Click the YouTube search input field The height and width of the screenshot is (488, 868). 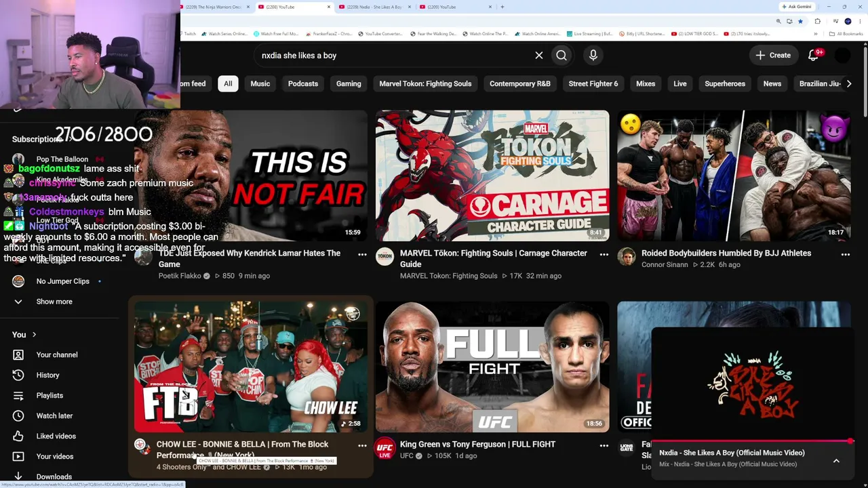[x=393, y=56]
